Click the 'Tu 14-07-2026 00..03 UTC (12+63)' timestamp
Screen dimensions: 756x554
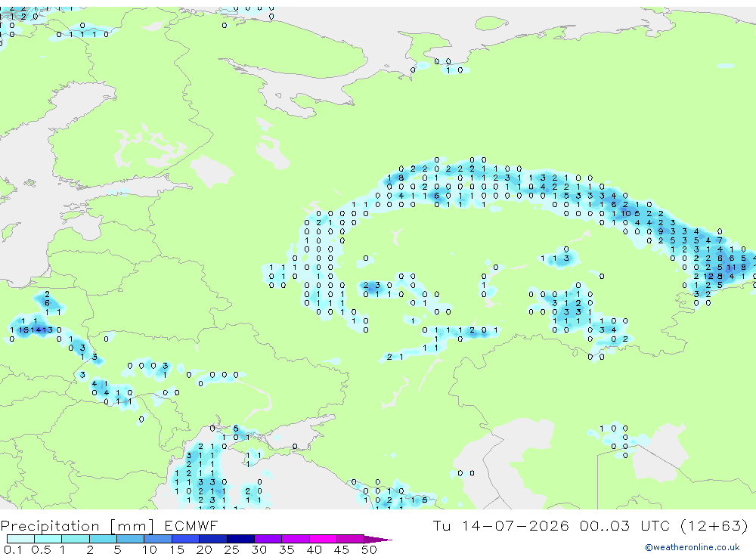(x=590, y=525)
